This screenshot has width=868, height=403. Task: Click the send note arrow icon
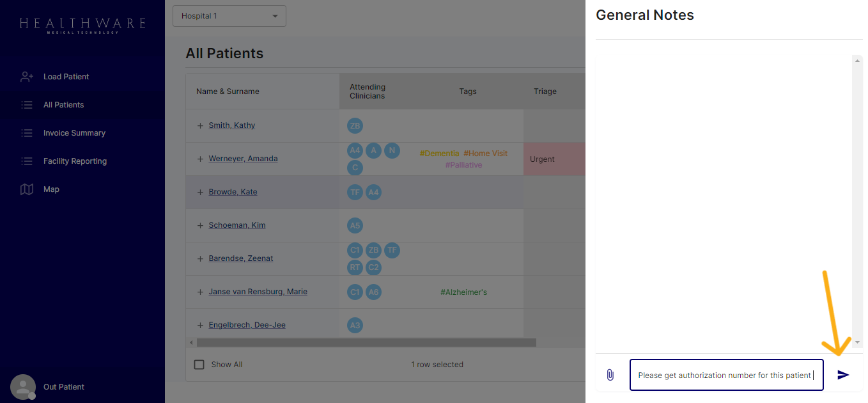click(x=843, y=375)
